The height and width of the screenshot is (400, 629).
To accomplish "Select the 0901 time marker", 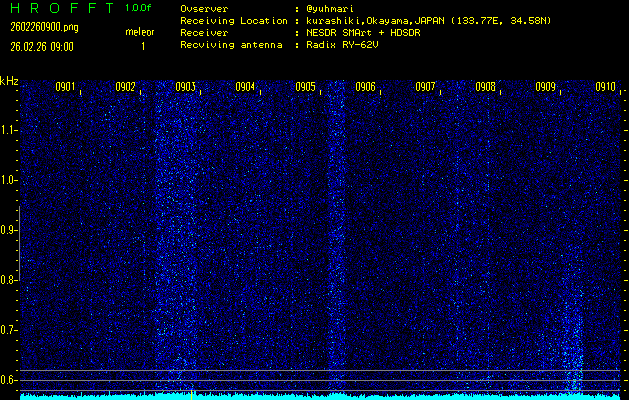I will [65, 87].
